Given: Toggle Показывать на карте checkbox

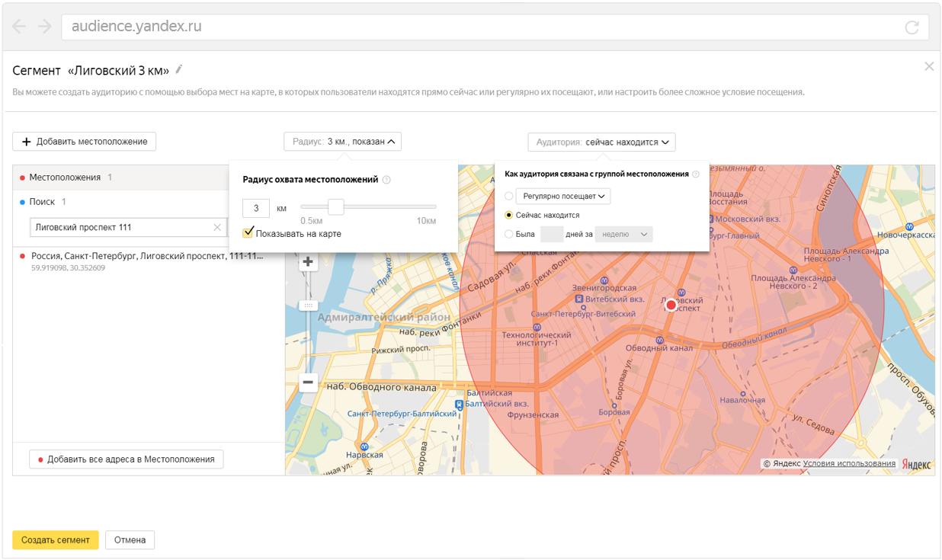Looking at the screenshot, I should pos(248,233).
